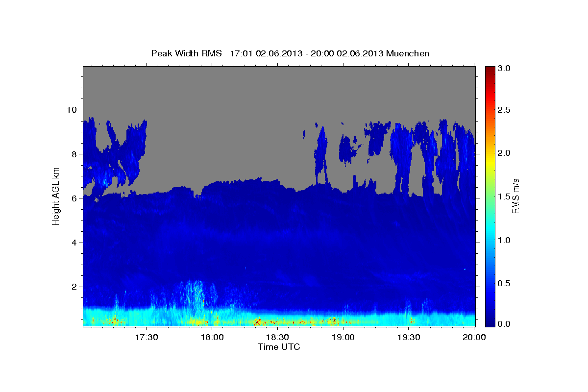Click the 'Height AGL km' axis label
Image resolution: width=588 pixels, height=392 pixels.
click(56, 196)
